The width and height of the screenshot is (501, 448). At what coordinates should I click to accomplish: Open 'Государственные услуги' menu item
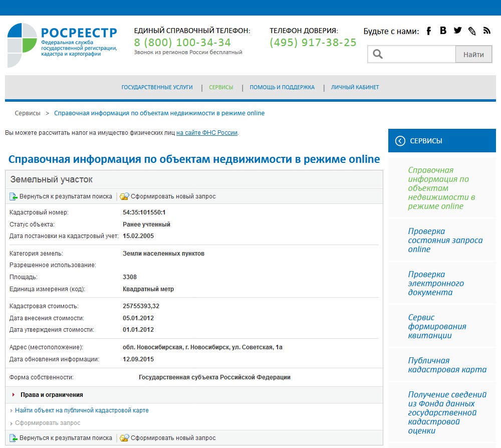point(157,87)
